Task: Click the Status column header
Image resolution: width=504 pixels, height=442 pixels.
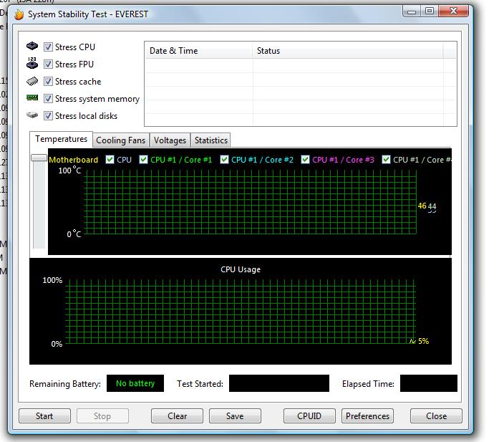Action: [348, 51]
